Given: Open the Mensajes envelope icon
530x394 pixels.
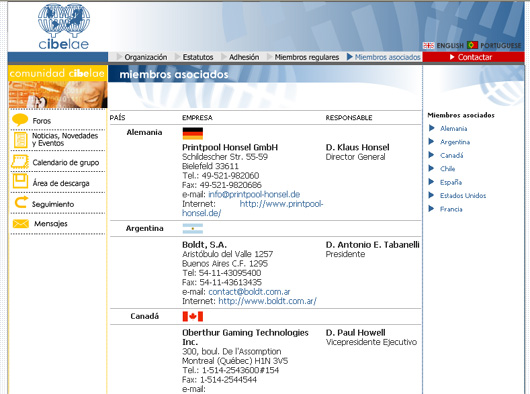Looking at the screenshot, I should coord(21,224).
